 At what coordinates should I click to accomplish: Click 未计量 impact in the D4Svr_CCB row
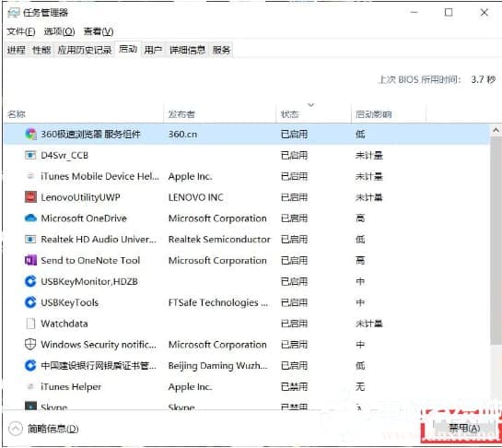point(368,156)
